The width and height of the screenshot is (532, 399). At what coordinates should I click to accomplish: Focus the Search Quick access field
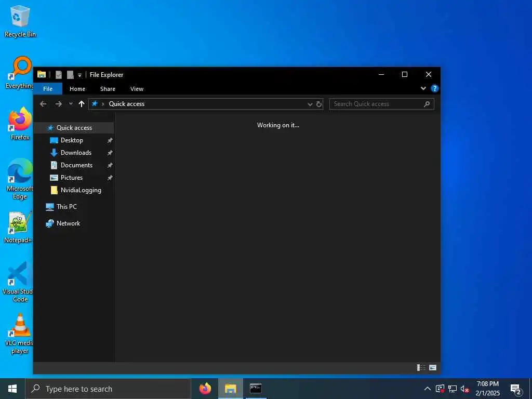click(x=381, y=104)
